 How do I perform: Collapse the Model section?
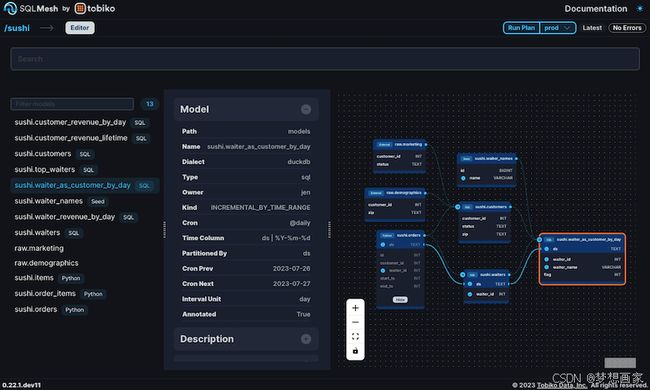point(306,109)
